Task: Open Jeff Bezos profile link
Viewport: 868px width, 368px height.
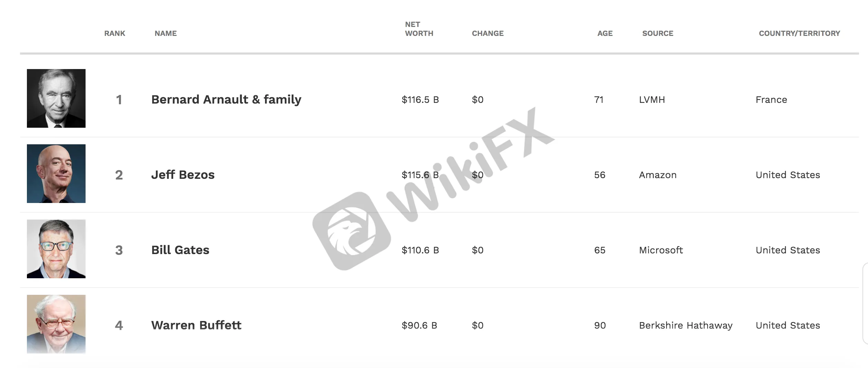Action: point(183,175)
